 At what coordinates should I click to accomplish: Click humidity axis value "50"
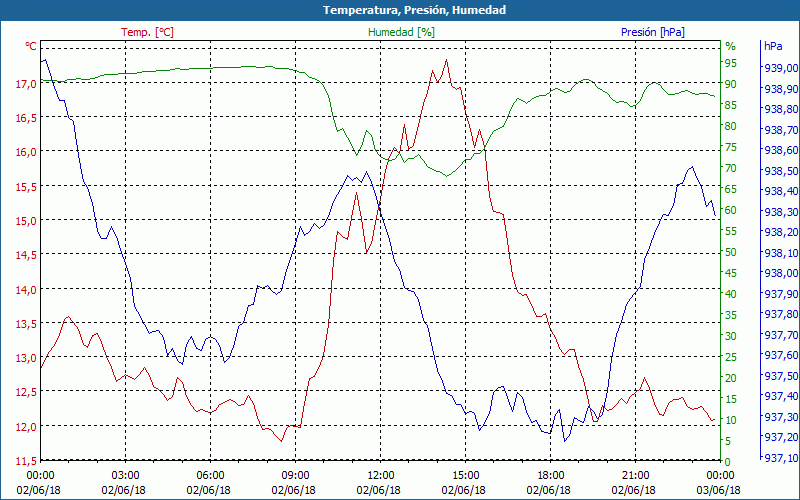click(731, 252)
